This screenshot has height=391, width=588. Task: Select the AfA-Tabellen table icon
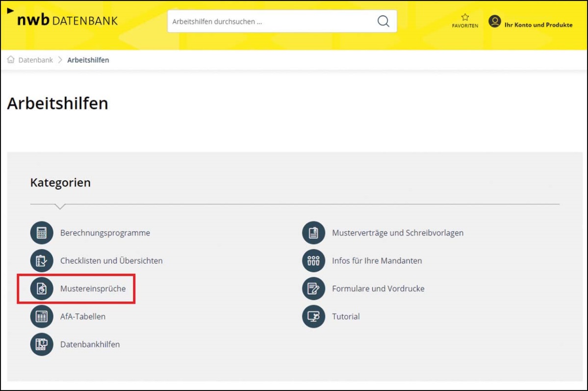[42, 316]
